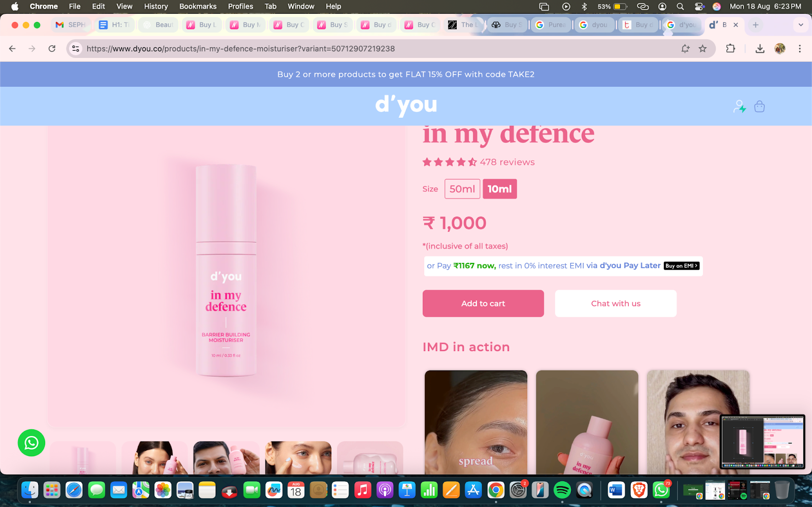
Task: Open the Chrome profile avatar
Action: [x=780, y=49]
